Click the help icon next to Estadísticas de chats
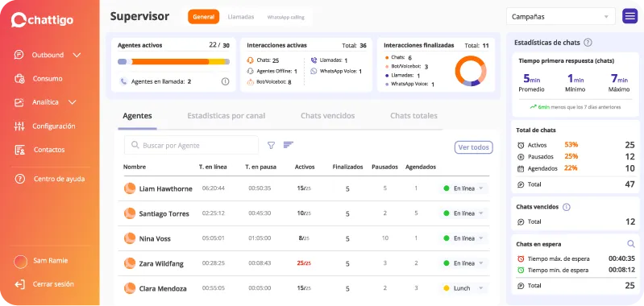This screenshot has height=306, width=644. (x=588, y=42)
